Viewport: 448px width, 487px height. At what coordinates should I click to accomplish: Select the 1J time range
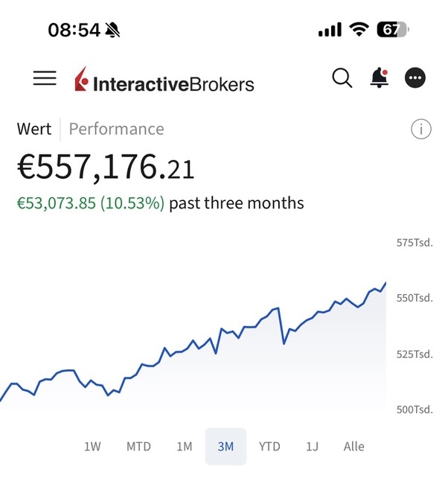[x=312, y=446]
